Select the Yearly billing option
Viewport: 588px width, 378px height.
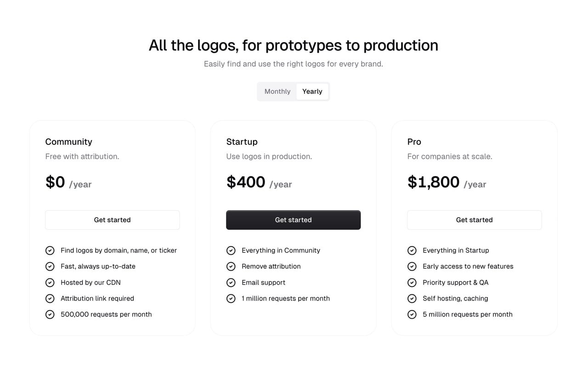(312, 92)
